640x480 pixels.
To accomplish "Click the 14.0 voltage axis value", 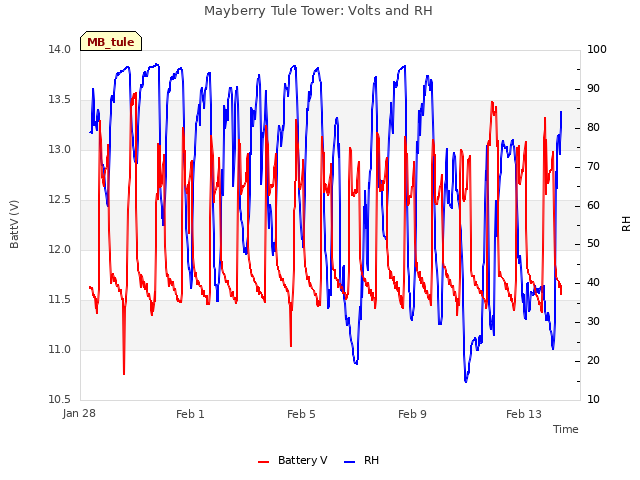I will tap(60, 49).
